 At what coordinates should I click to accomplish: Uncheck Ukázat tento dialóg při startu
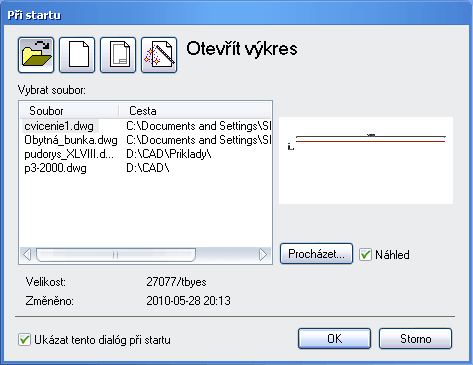[24, 340]
